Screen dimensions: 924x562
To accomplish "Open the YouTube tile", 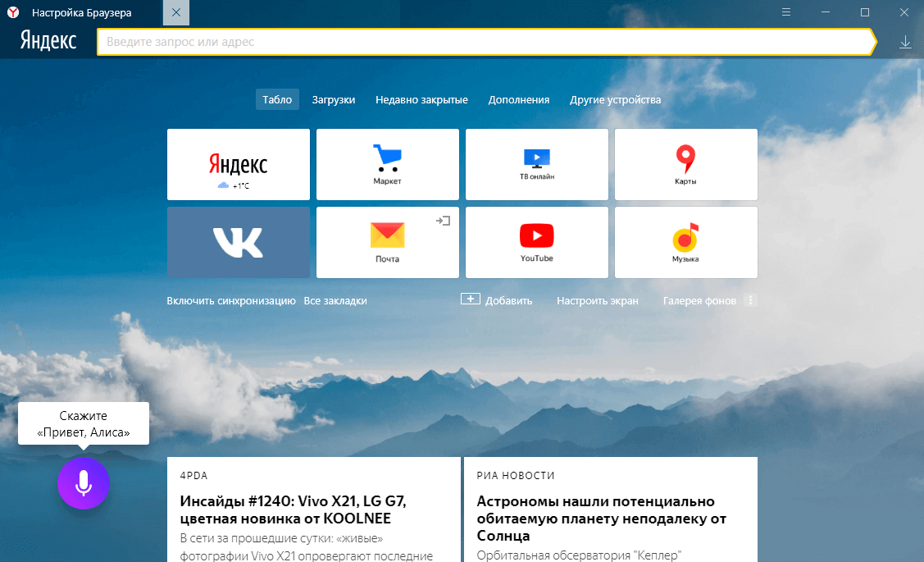I will (536, 242).
